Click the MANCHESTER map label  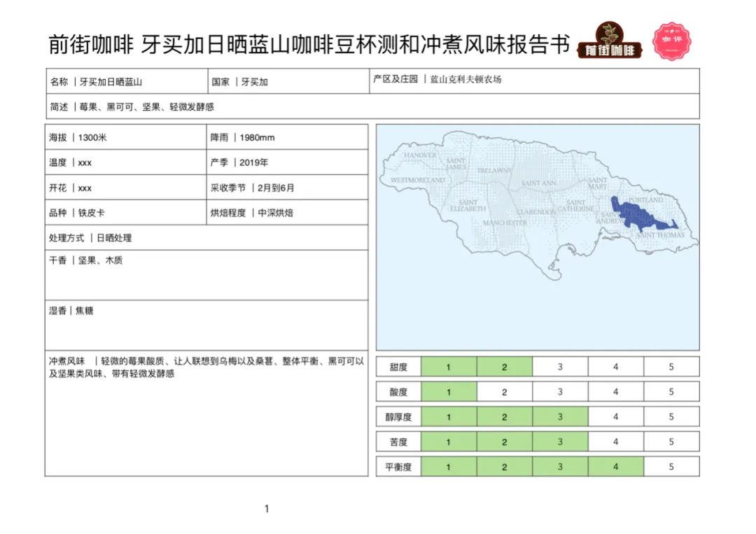pyautogui.click(x=505, y=223)
